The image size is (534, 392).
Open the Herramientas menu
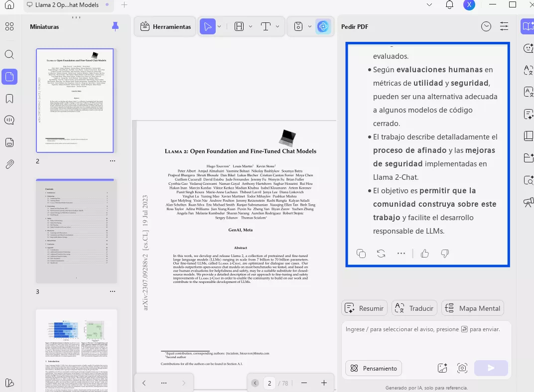click(x=165, y=26)
